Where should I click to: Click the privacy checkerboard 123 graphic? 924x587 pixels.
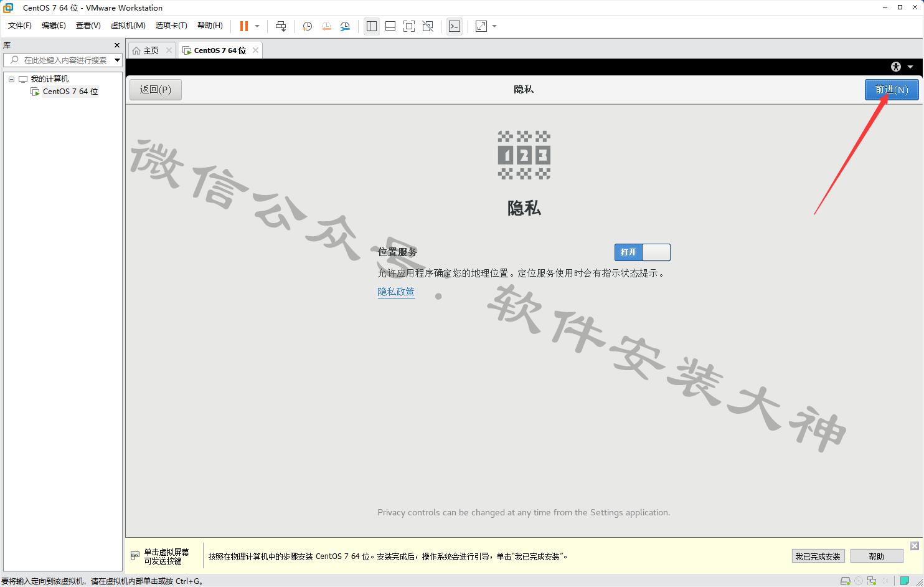524,155
